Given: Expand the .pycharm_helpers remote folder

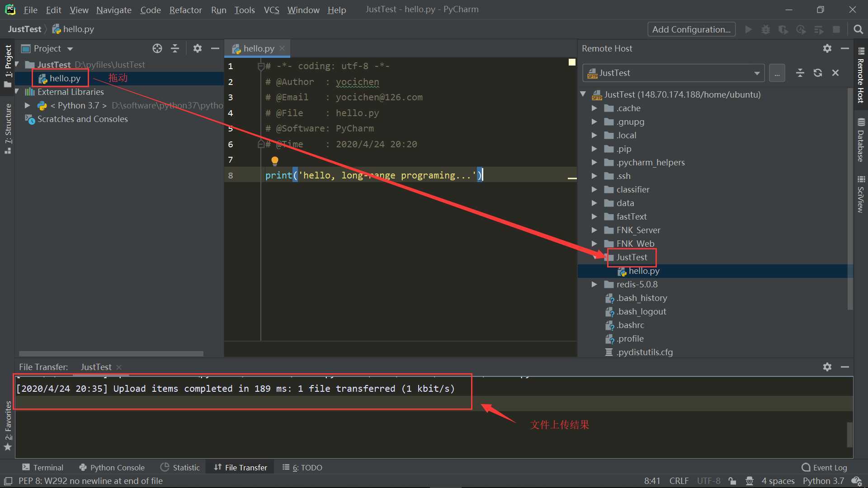Looking at the screenshot, I should coord(594,162).
